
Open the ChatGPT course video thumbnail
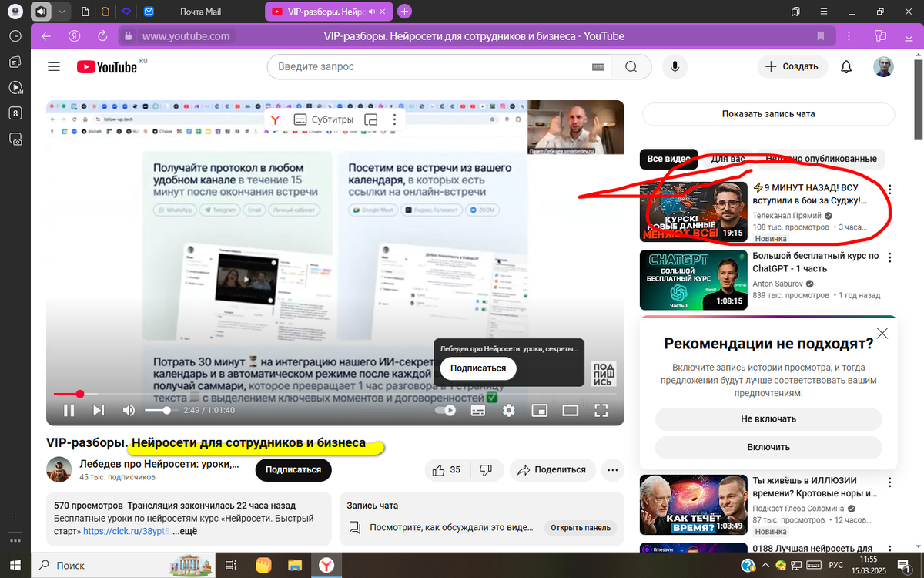tap(695, 279)
